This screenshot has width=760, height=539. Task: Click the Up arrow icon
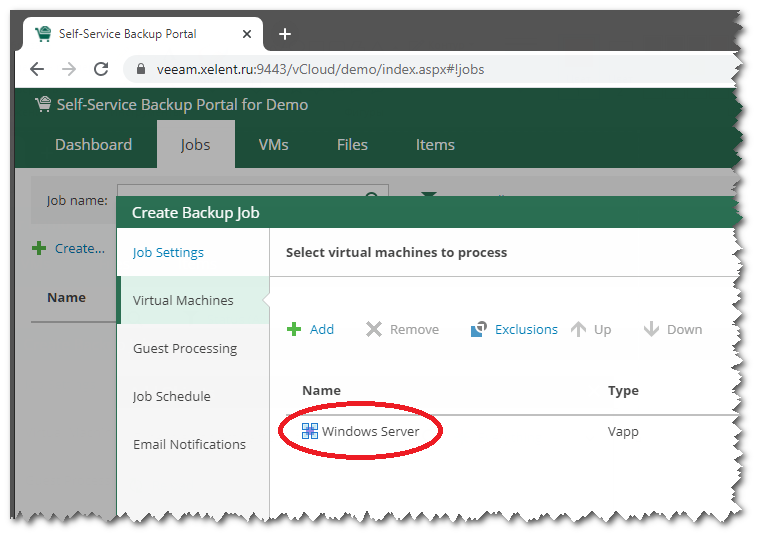click(x=578, y=329)
